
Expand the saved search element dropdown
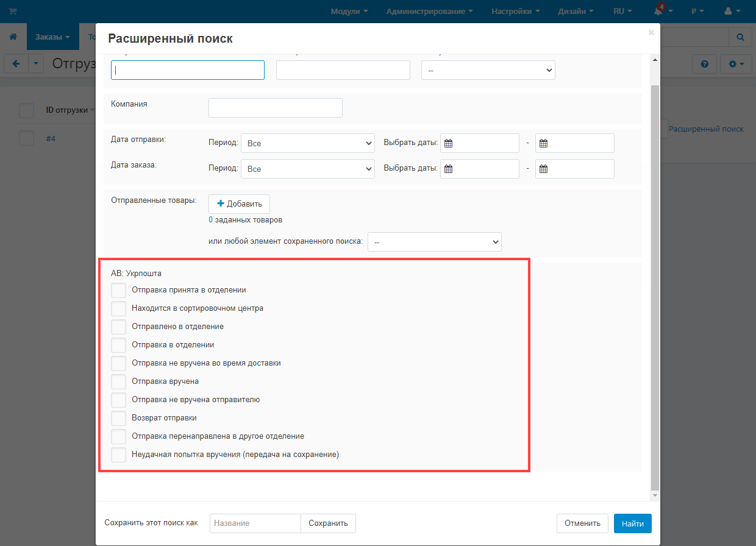[x=435, y=242]
